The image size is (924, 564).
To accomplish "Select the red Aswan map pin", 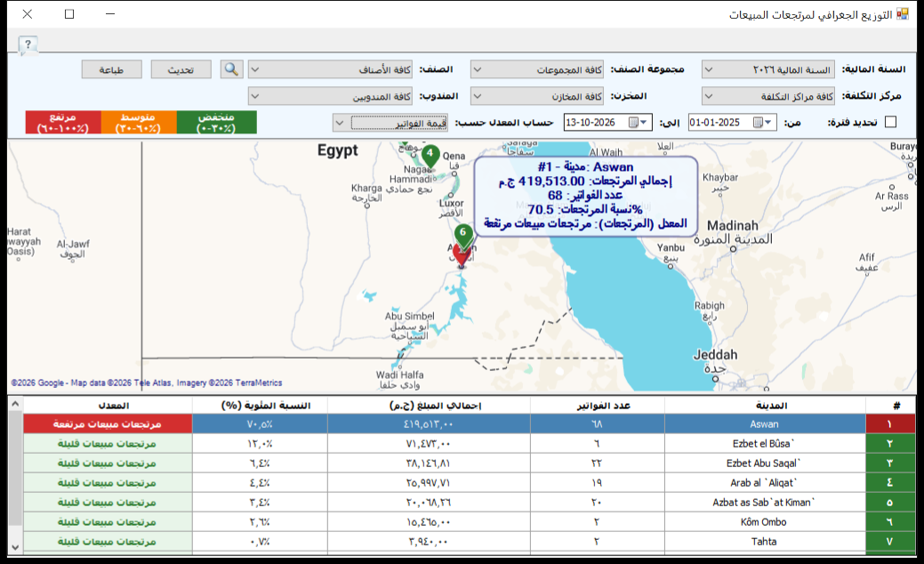I will pos(462,257).
